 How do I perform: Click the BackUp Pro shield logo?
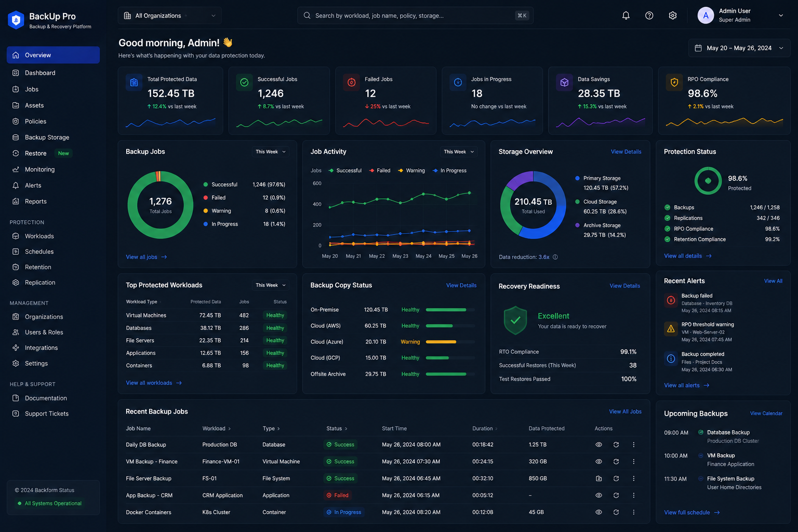coord(16,20)
